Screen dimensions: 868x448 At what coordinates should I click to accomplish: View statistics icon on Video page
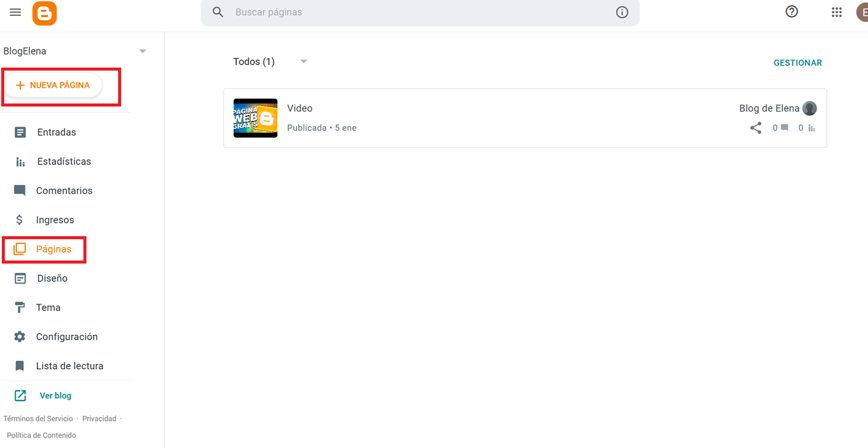(811, 128)
